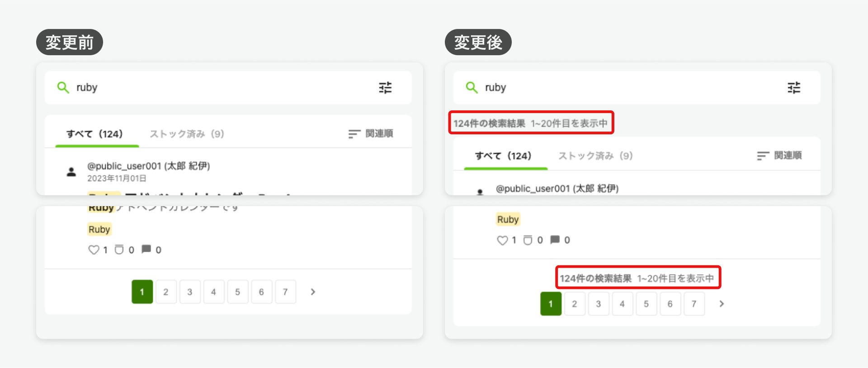The image size is (868, 368).
Task: Click the comment icon in 変更前 result
Action: [x=146, y=249]
